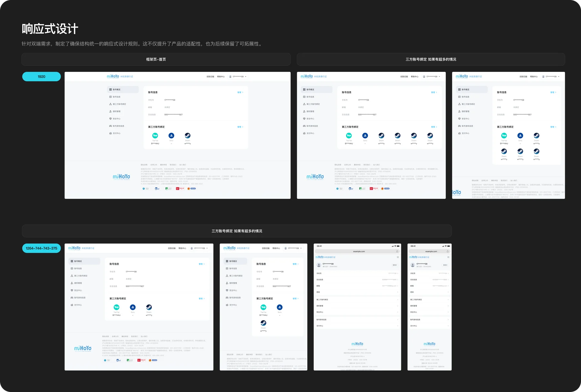581x392 pixels.
Task: Click TapTap icon in the two-row Steam grid mockup
Action: [x=504, y=135]
